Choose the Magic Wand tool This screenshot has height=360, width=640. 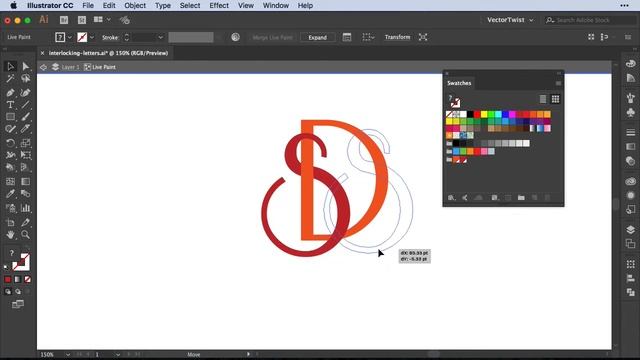tap(10, 78)
